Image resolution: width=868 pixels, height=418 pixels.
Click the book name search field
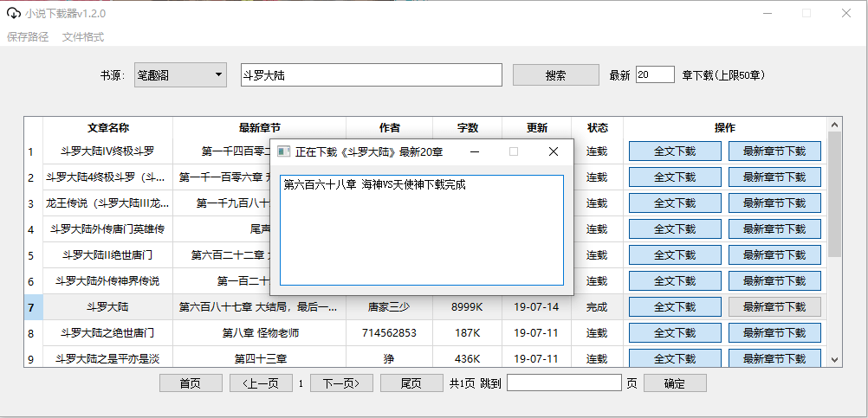click(x=371, y=75)
